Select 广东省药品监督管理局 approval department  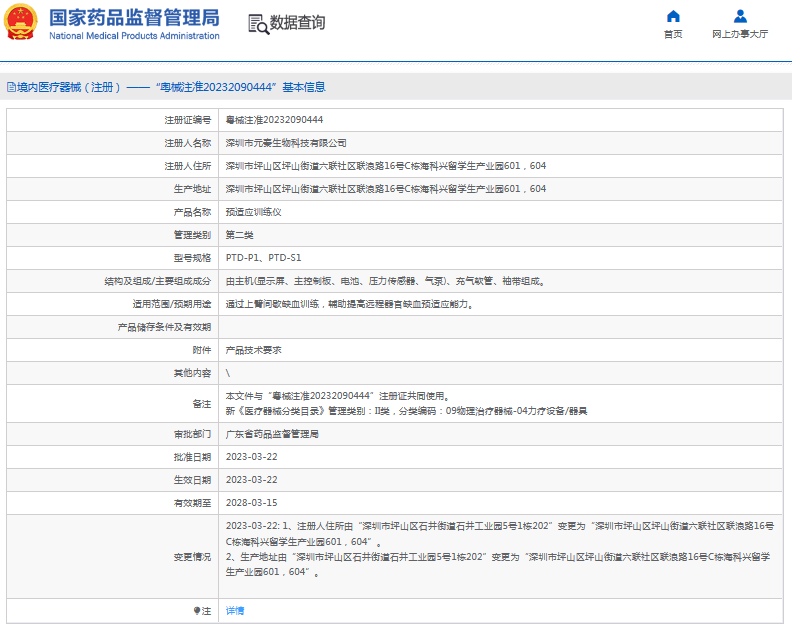[x=272, y=434]
